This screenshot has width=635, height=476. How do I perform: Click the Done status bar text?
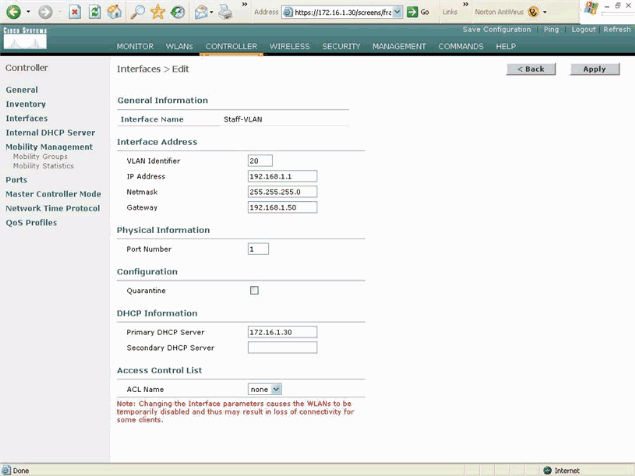point(21,471)
